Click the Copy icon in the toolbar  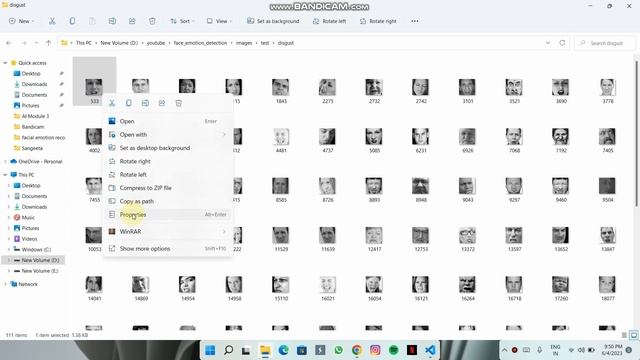coord(72,21)
